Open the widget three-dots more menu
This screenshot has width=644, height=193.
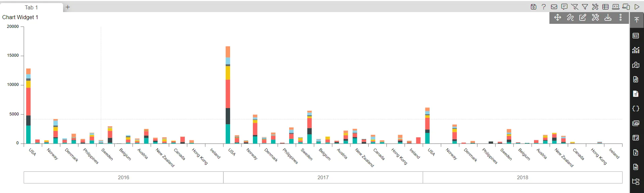click(x=621, y=17)
